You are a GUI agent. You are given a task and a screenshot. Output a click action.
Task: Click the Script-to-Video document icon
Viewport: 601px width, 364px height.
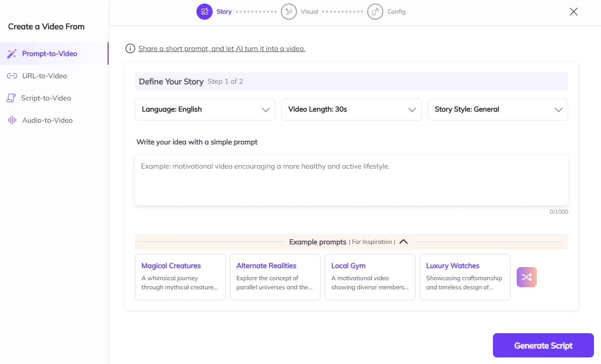pyautogui.click(x=11, y=98)
